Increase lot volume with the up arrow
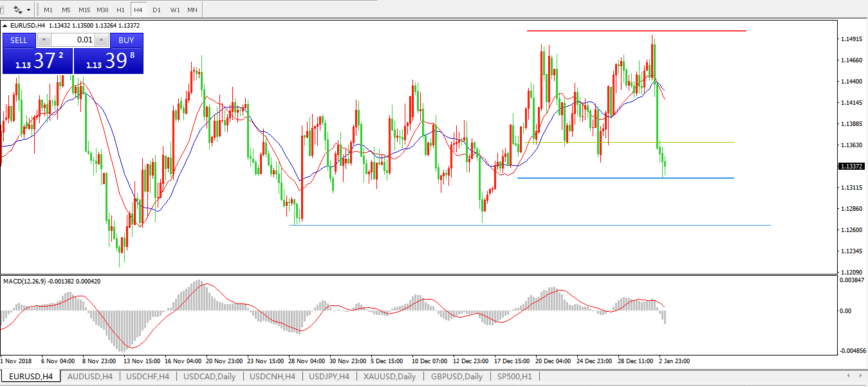The width and height of the screenshot is (868, 387). click(101, 40)
